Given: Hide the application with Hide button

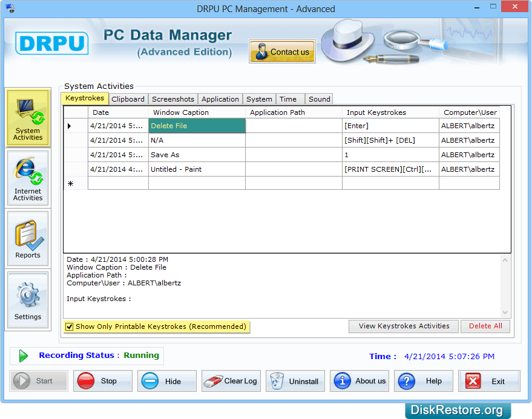Looking at the screenshot, I should pos(167,381).
